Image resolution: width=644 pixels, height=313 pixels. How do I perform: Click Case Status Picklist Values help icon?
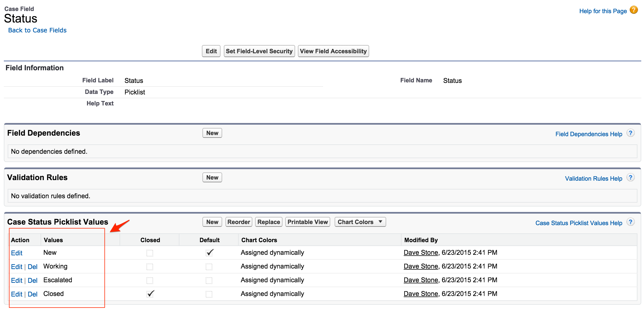point(631,222)
